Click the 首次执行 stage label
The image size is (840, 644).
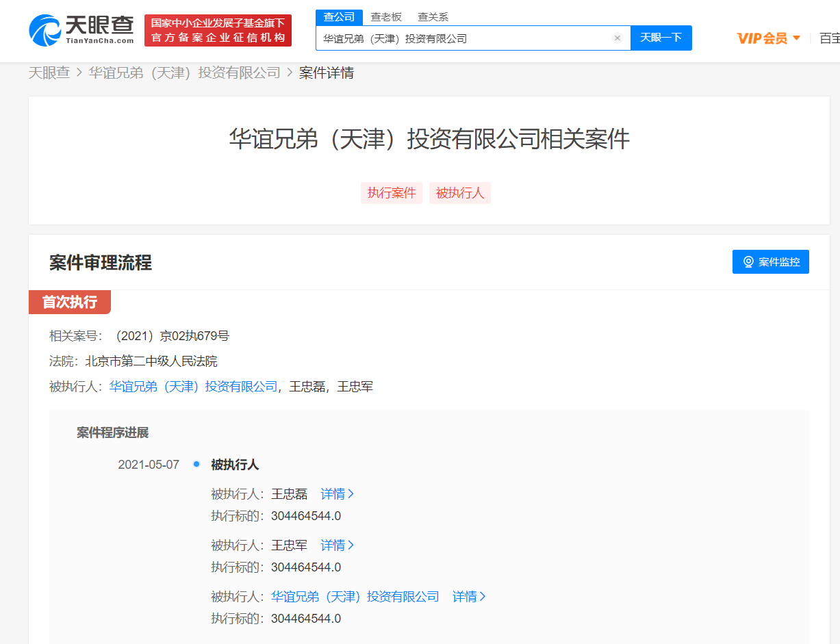click(x=70, y=302)
